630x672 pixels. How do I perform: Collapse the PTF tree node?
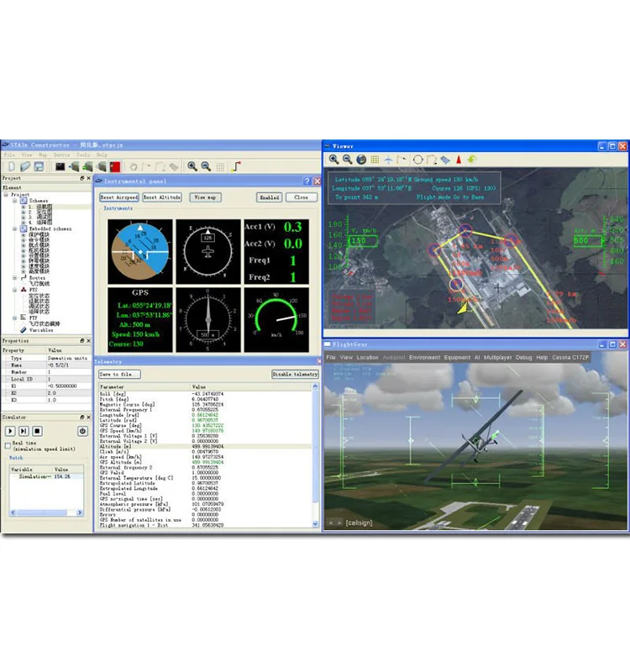pos(14,318)
